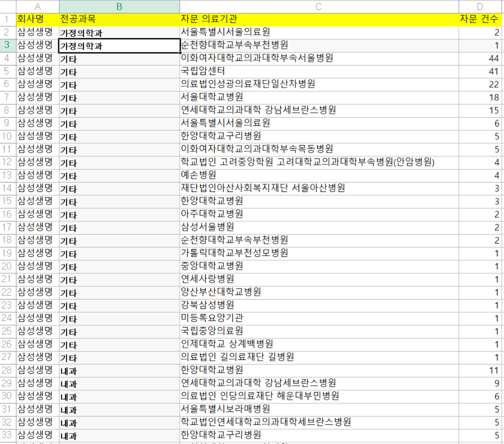The image size is (504, 444).
Task: Click 서울특별시서울의료원 in row 9
Action: click(x=319, y=123)
